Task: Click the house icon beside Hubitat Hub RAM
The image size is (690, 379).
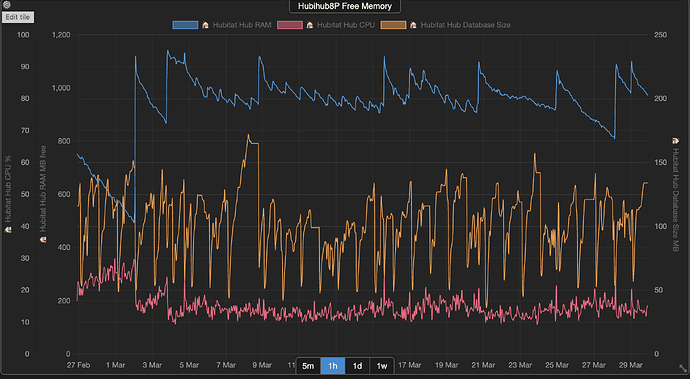Action: coord(206,25)
